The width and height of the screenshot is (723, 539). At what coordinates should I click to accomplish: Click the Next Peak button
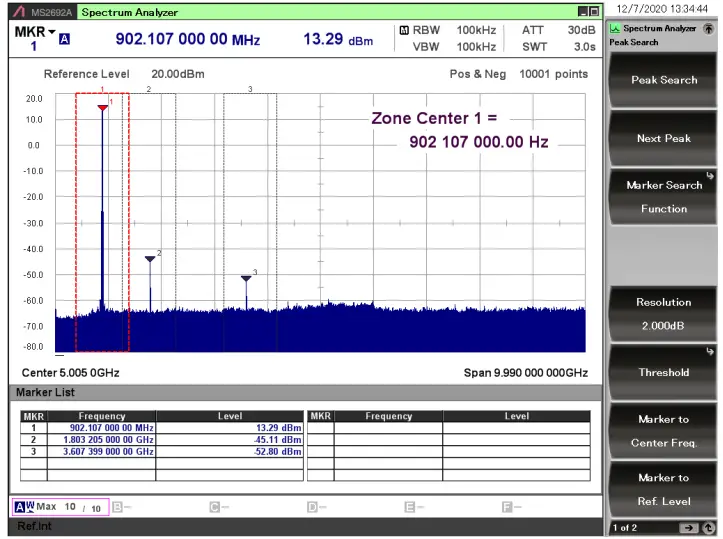[664, 138]
